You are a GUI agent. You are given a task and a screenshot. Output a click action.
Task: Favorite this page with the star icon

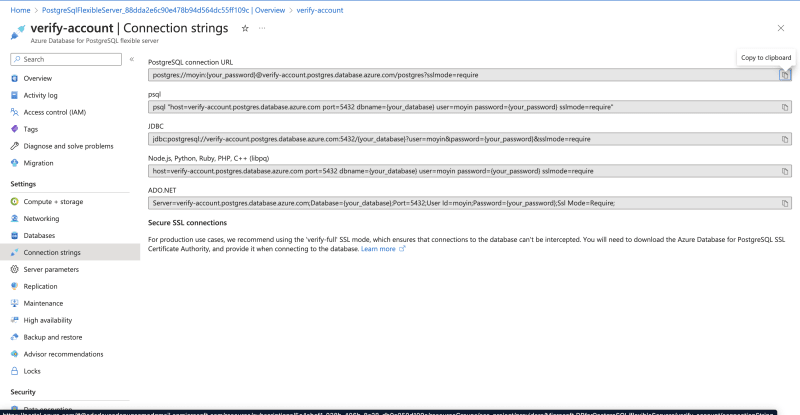245,28
